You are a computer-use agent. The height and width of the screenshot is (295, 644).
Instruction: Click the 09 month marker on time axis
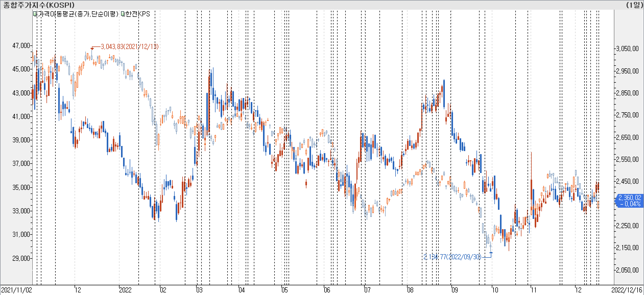(455, 290)
